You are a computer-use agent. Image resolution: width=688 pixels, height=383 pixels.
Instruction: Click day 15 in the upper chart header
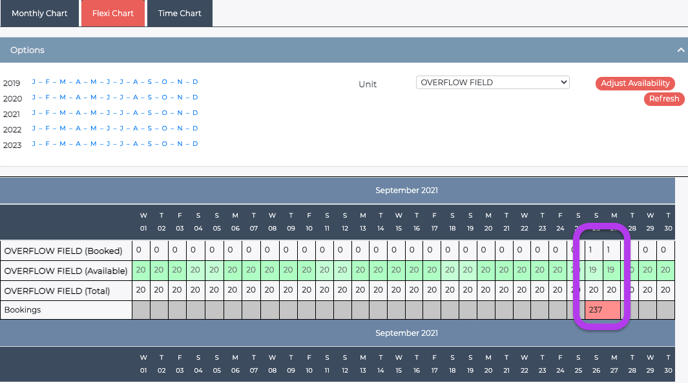398,228
